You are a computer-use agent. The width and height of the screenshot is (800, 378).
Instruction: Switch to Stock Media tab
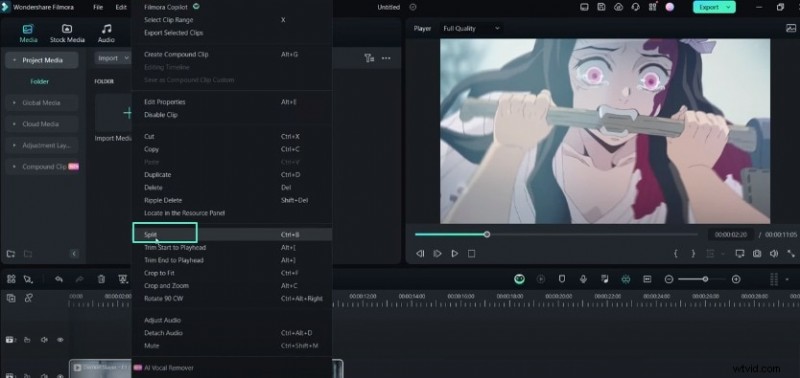pyautogui.click(x=67, y=34)
